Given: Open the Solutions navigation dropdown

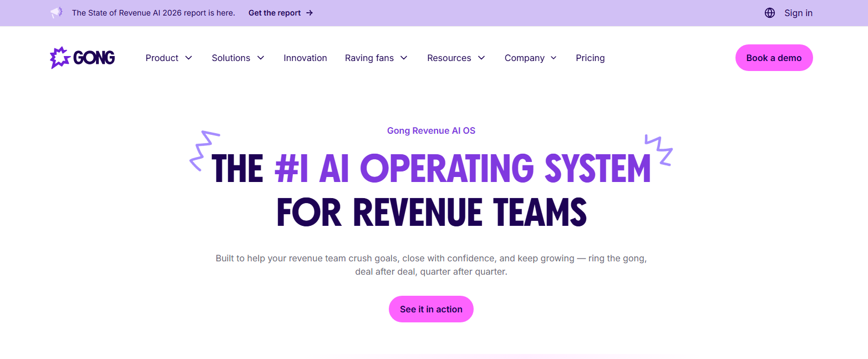Looking at the screenshot, I should (x=231, y=58).
